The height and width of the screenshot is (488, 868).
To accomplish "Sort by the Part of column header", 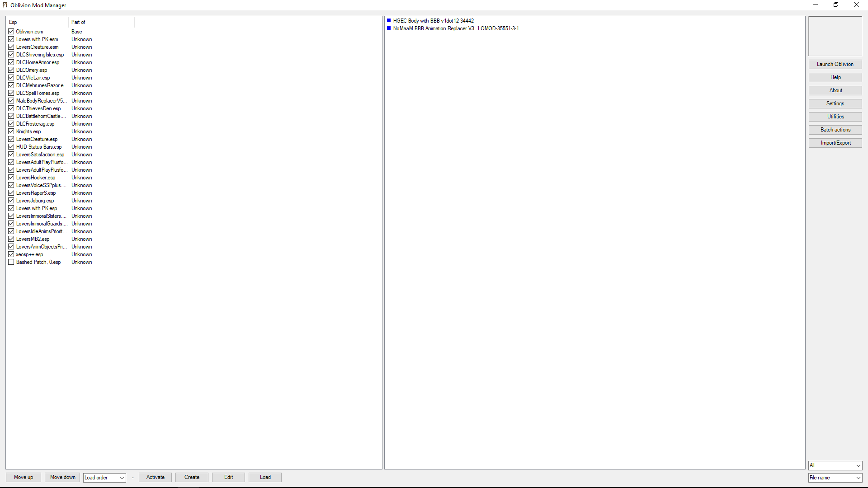I will (101, 22).
